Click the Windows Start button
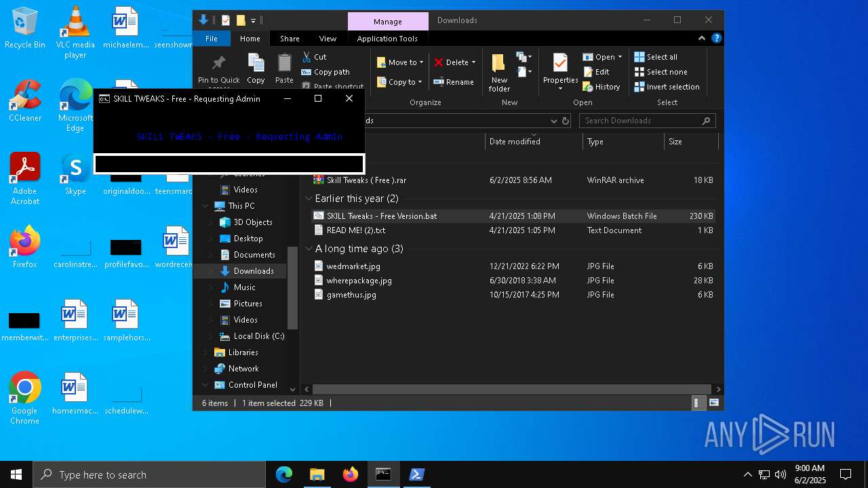Viewport: 868px width, 488px height. pos(16,474)
